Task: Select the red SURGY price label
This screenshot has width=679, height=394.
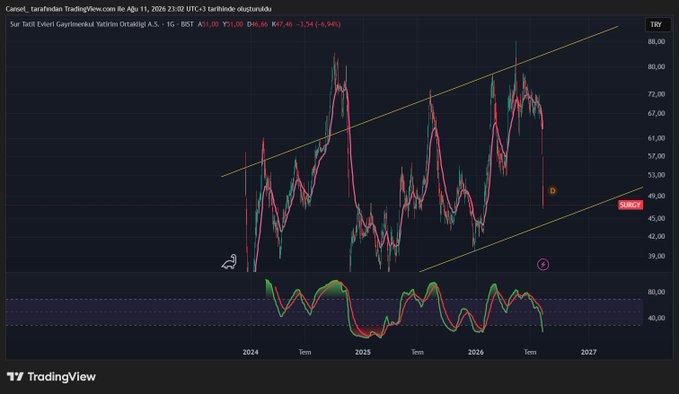Action: pyautogui.click(x=630, y=205)
